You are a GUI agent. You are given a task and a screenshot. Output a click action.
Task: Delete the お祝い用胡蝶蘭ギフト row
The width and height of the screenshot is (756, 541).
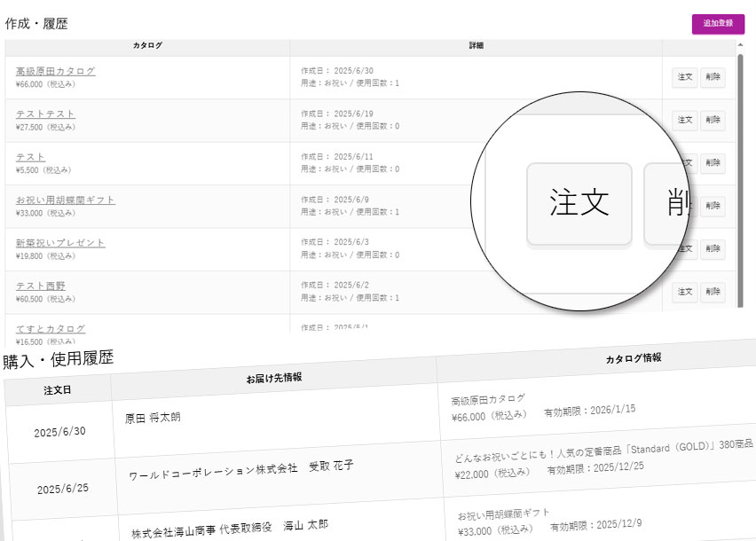pos(712,206)
